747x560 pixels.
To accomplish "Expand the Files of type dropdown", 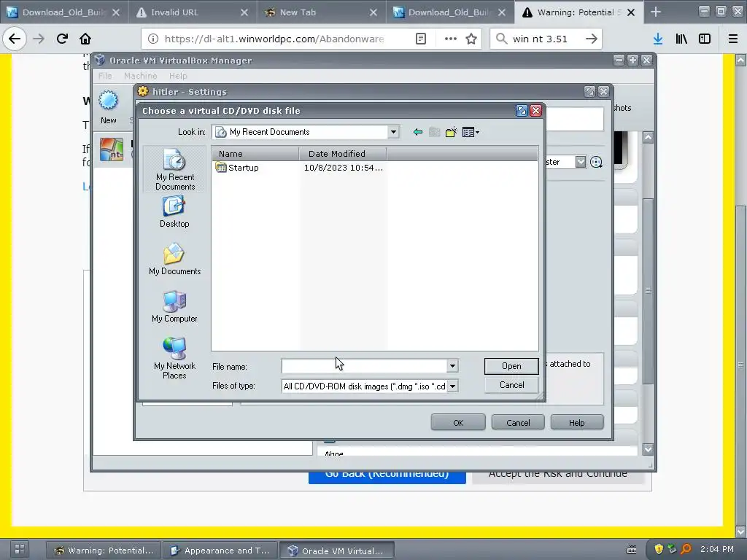I will [452, 386].
